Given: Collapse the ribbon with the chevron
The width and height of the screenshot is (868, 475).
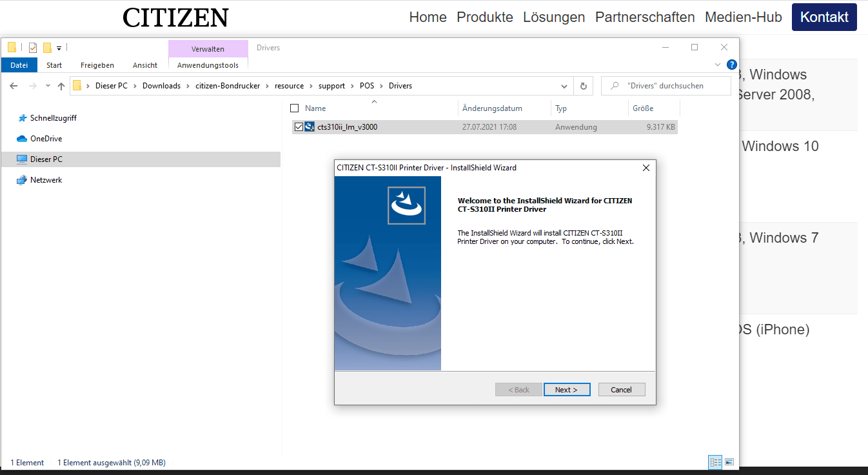Looking at the screenshot, I should (x=718, y=65).
